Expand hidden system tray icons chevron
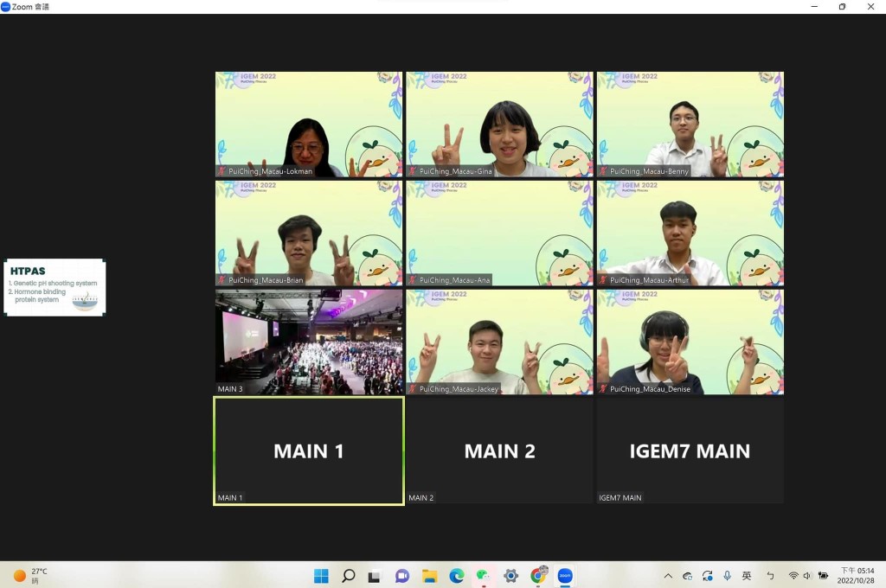 click(668, 576)
